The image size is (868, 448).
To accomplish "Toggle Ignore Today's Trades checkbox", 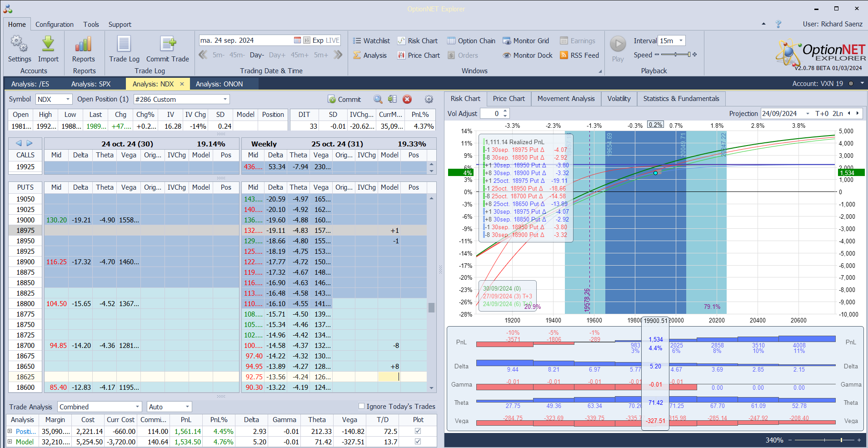I will point(361,406).
